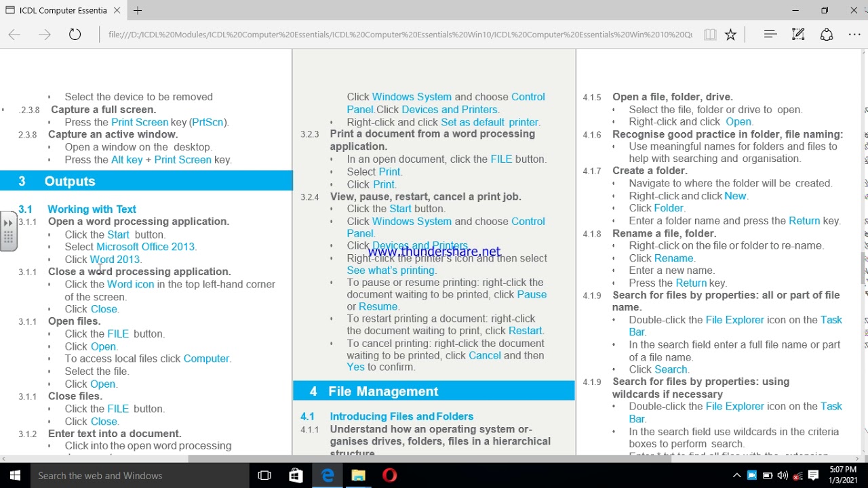This screenshot has height=488, width=868.
Task: Click the blue 'Computer' text
Action: tap(206, 359)
